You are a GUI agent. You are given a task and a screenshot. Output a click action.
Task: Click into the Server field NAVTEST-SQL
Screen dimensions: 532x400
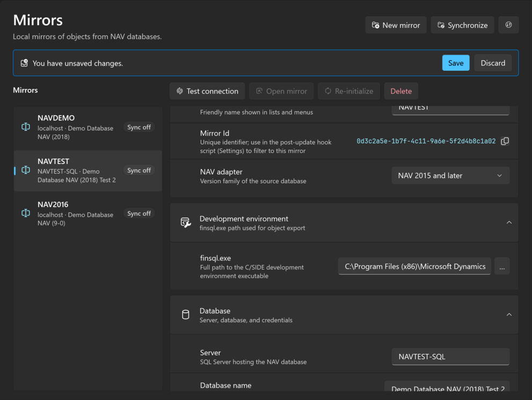point(450,357)
